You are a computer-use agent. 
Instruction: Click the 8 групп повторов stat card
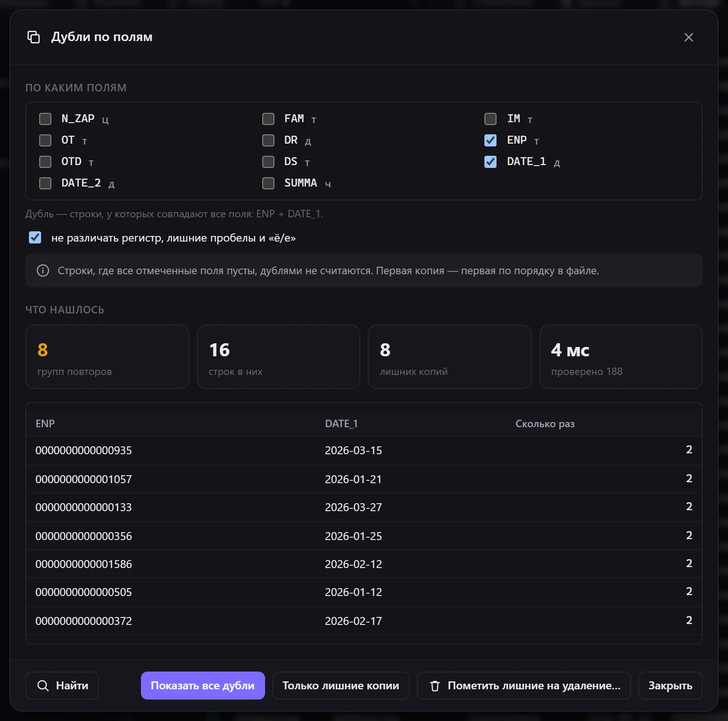107,357
